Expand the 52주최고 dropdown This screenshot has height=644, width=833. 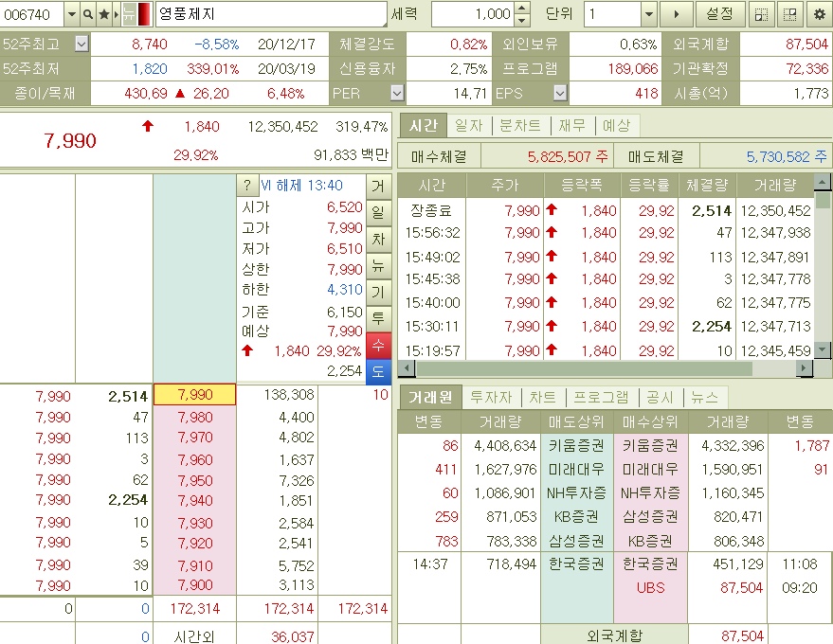[x=81, y=44]
